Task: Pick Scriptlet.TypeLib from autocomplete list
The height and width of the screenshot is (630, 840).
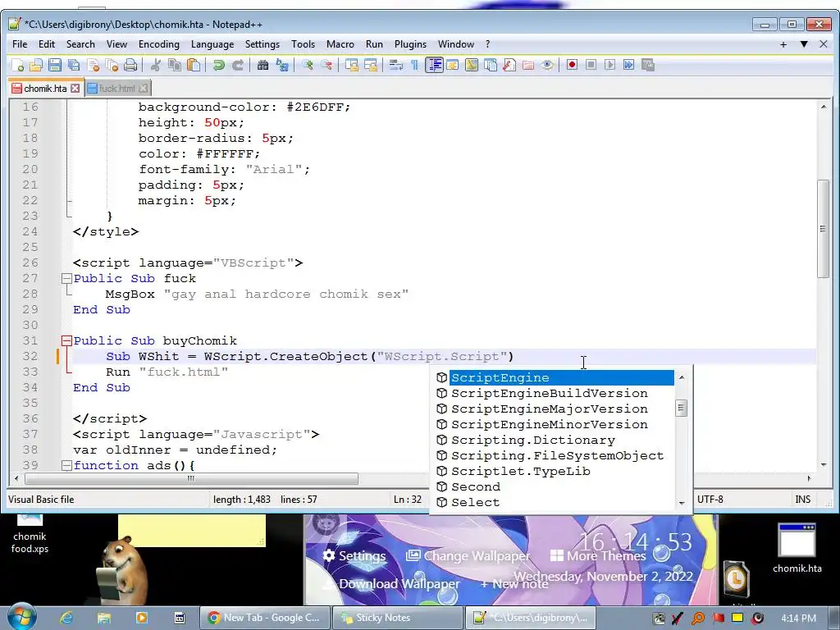Action: [x=521, y=471]
